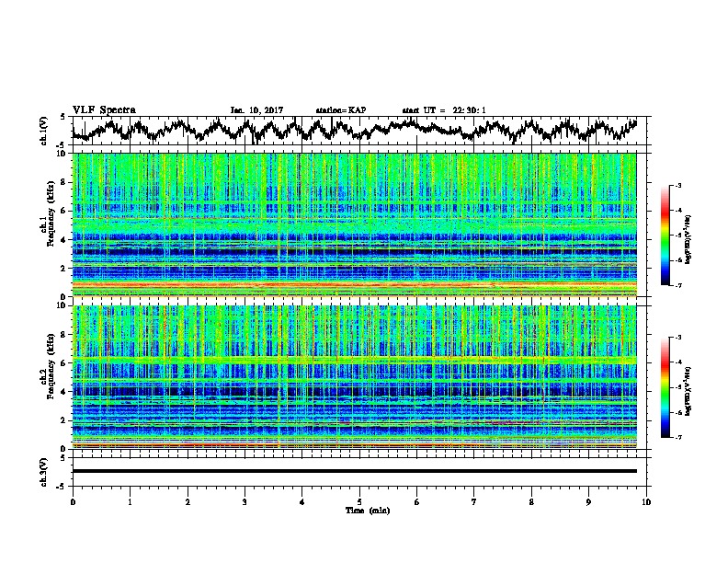This screenshot has width=728, height=563.
Task: Click the ch.1 frequency tick label "8"
Action: [64, 182]
